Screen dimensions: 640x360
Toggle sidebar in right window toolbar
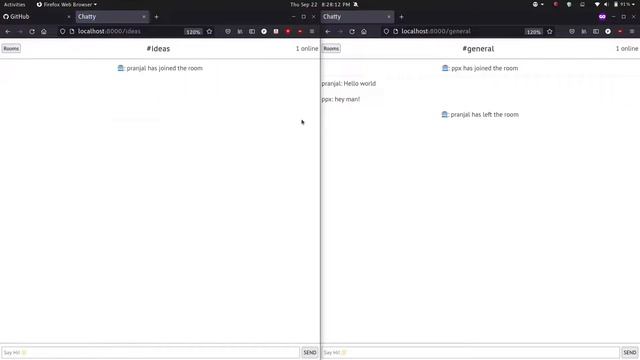(596, 31)
